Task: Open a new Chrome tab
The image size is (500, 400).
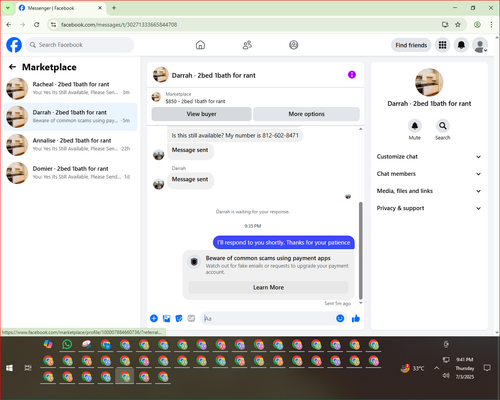Action: 114,8
